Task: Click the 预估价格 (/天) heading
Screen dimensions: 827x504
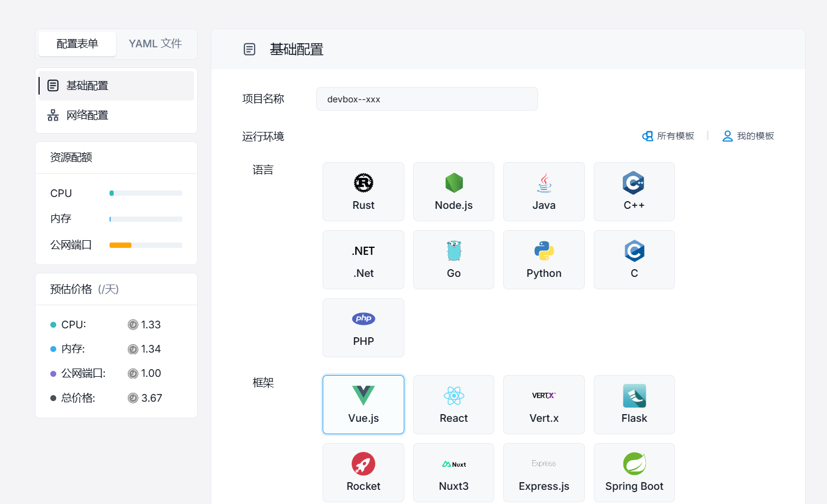Action: 85,289
